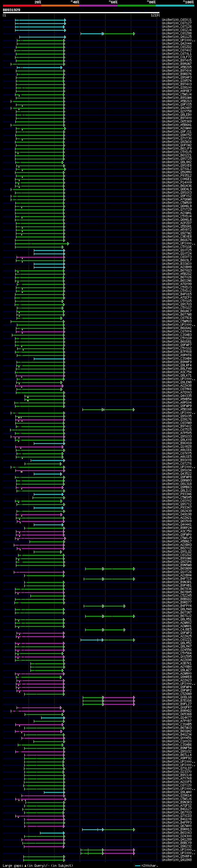Select the UniRef100_Q41848 label
This screenshot has width=197, height=868.
[x=177, y=860]
